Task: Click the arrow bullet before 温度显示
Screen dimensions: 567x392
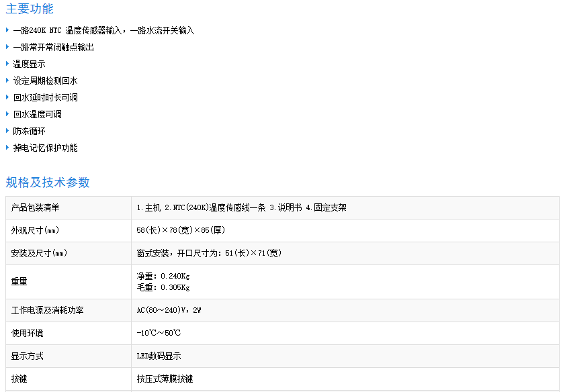Action: 7,64
